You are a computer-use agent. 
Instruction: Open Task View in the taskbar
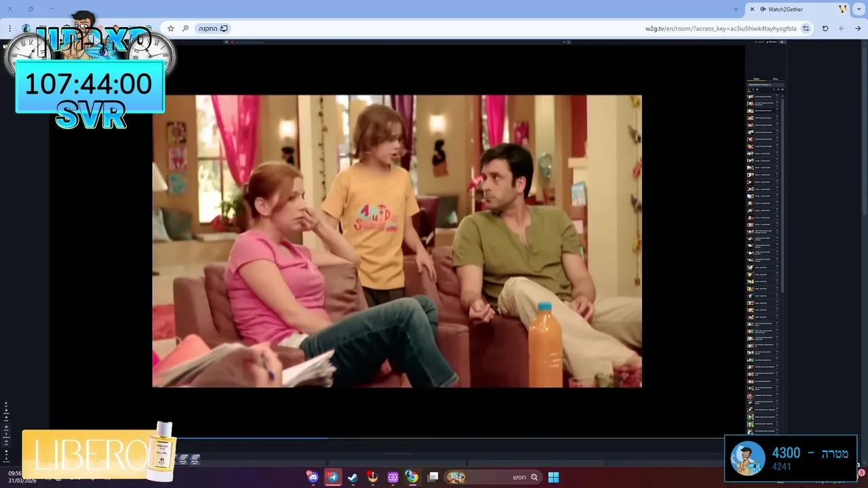click(433, 477)
